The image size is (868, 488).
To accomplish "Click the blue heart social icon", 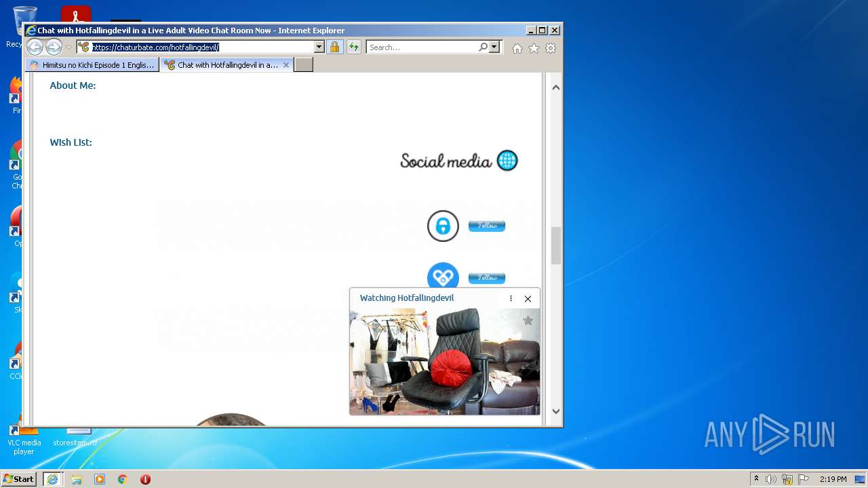I will pyautogui.click(x=443, y=276).
